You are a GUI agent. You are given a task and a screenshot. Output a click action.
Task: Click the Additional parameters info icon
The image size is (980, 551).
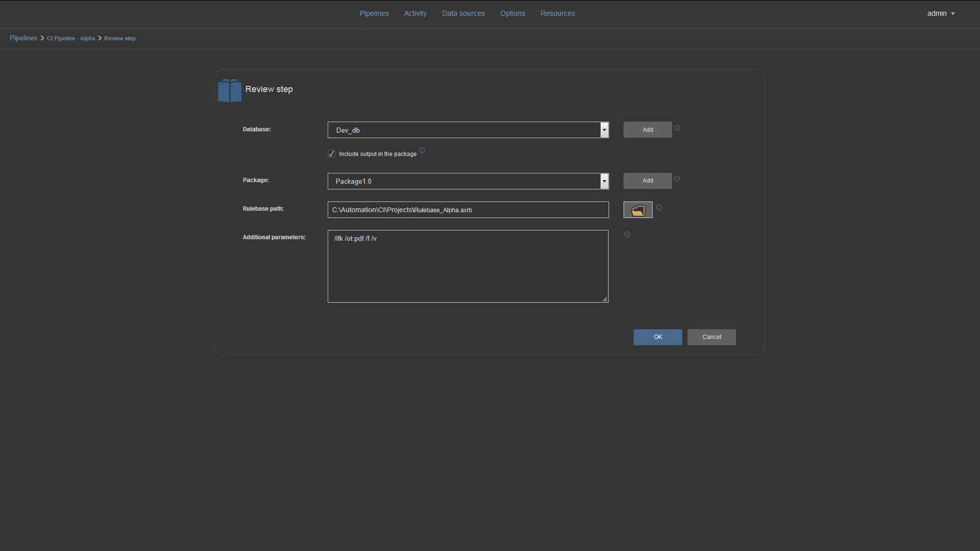tap(627, 234)
